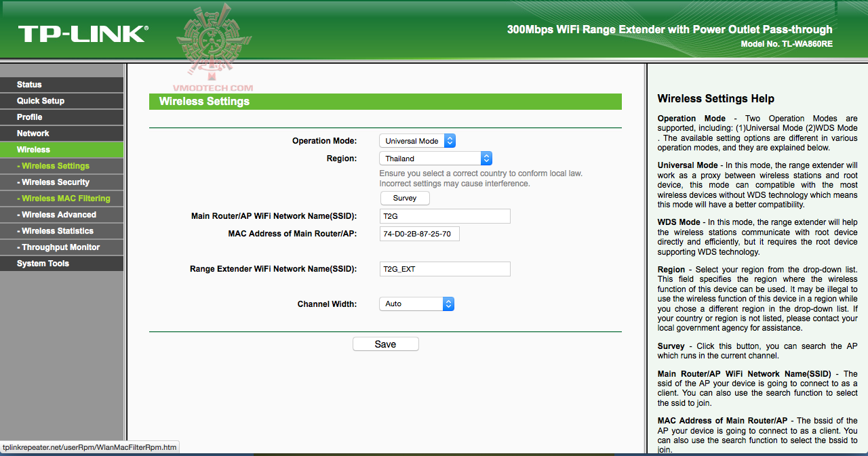
Task: Select the Wireless menu section
Action: click(62, 150)
